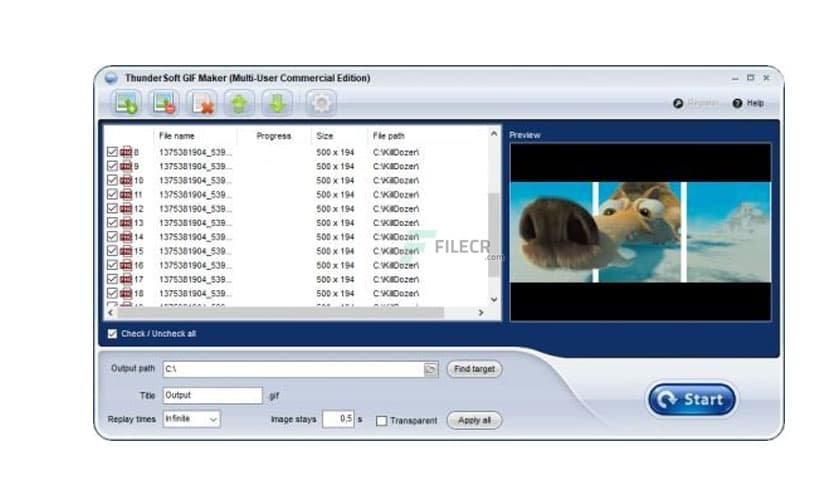Click the Apply all button
Image resolution: width=836 pixels, height=484 pixels.
click(474, 420)
